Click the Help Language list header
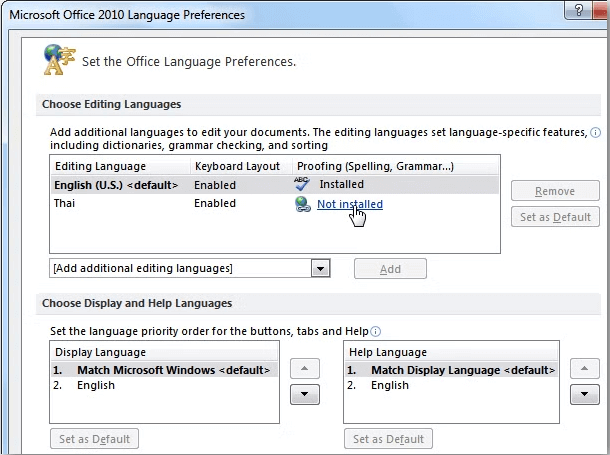610x455 pixels. [451, 352]
